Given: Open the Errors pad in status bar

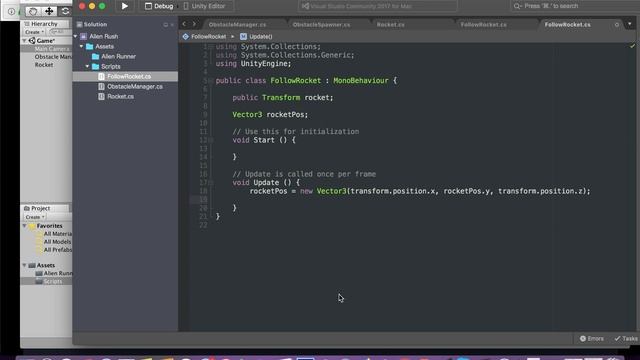Looking at the screenshot, I should point(591,338).
